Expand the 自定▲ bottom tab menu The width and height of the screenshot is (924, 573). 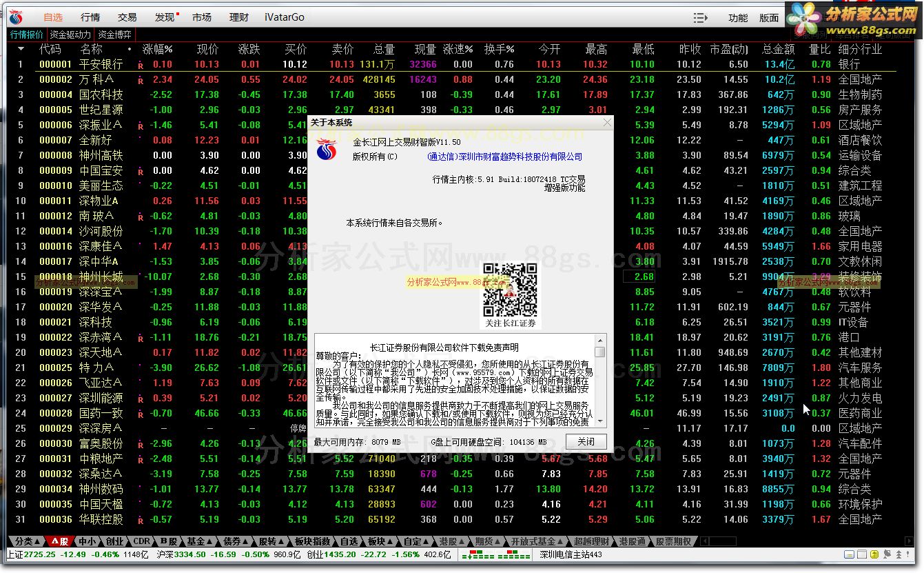[417, 541]
